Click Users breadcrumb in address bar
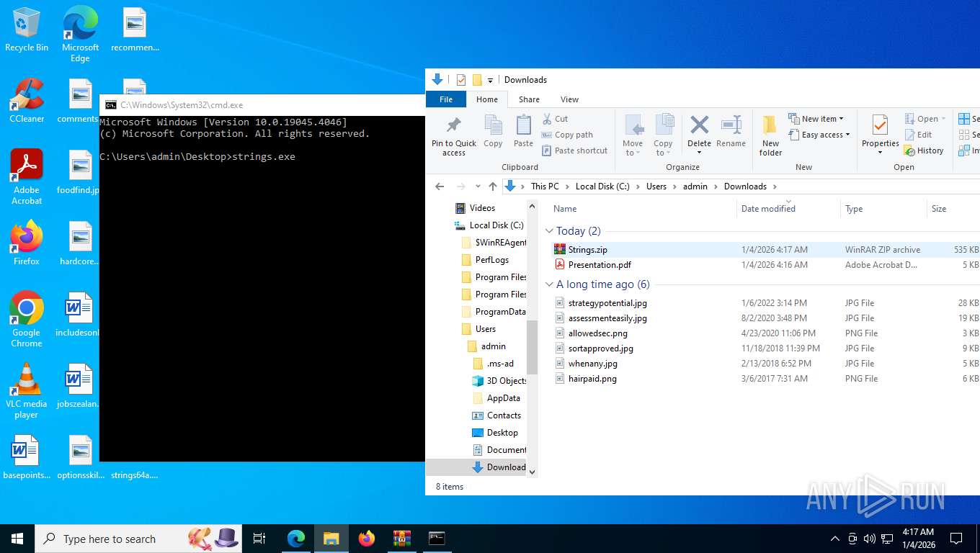The width and height of the screenshot is (980, 553). click(x=656, y=186)
